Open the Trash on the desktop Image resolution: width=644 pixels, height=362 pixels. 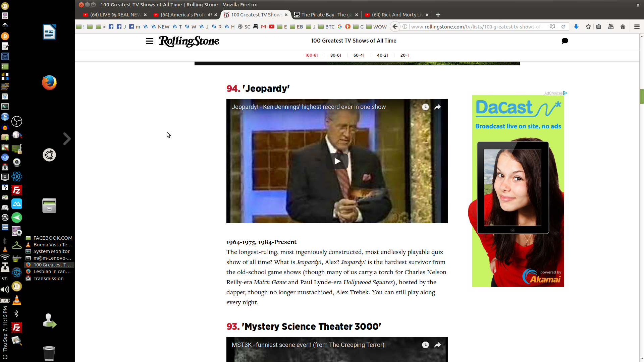click(49, 353)
